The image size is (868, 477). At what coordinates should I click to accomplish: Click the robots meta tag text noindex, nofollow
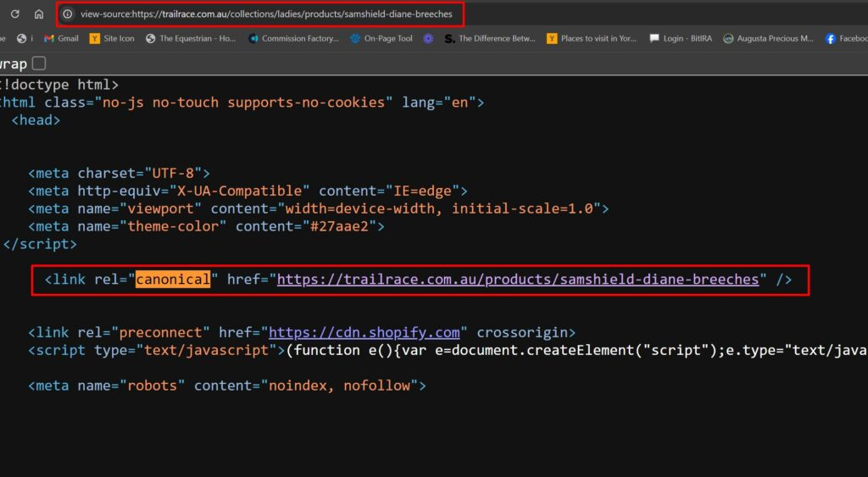[339, 385]
